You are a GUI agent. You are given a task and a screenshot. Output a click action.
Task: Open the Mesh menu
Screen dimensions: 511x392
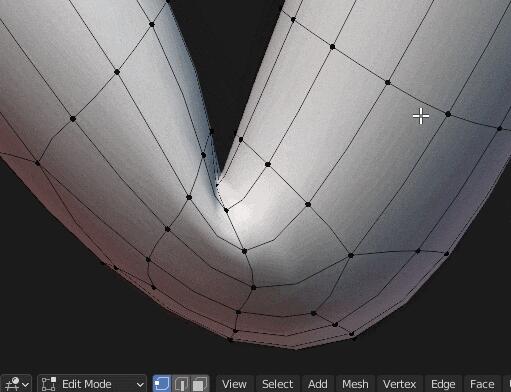point(355,384)
